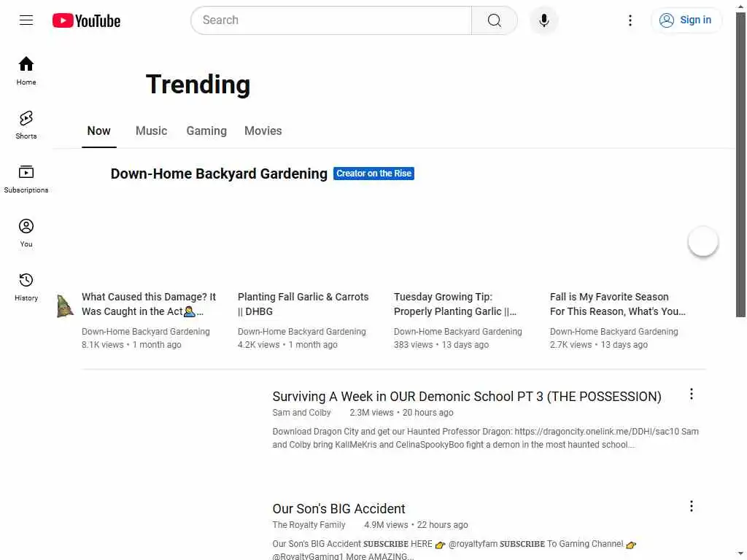Switch to the Gaming tab
Image resolution: width=747 pixels, height=560 pixels.
[x=206, y=131]
